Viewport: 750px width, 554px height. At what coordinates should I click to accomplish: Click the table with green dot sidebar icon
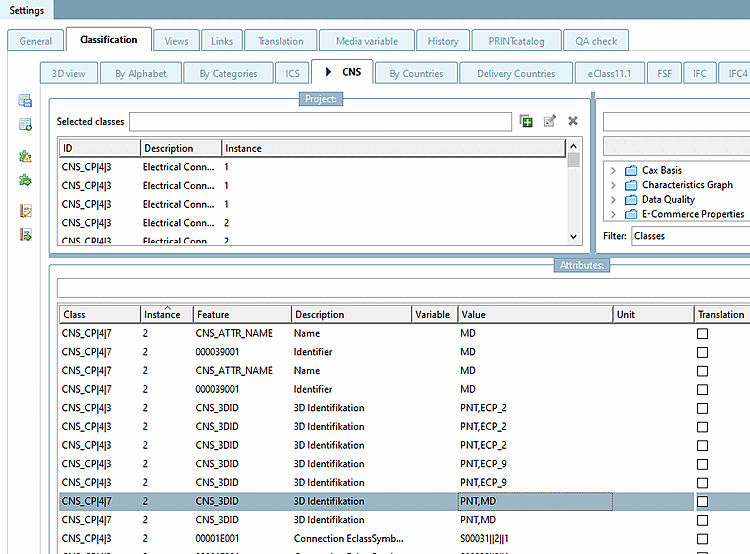pos(26,124)
